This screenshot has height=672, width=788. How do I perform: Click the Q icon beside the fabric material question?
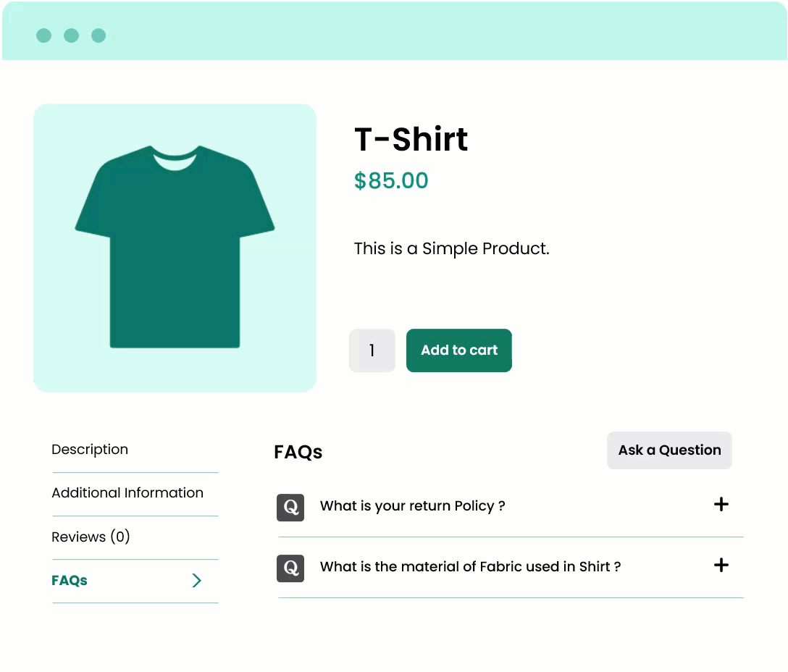290,568
